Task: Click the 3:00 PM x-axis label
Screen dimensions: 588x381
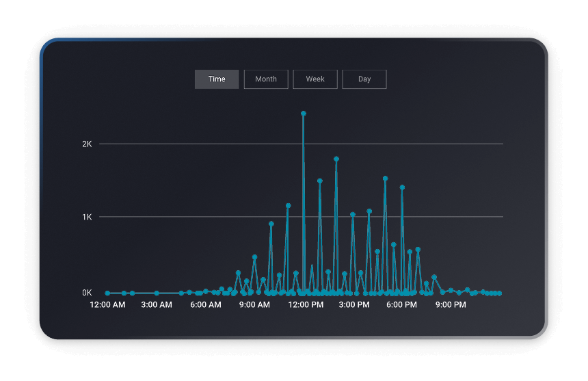Action: (354, 305)
